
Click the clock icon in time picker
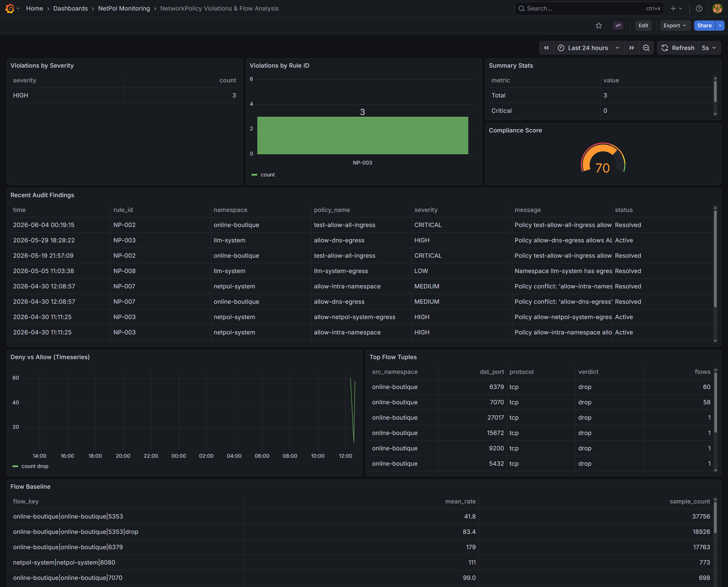coord(561,48)
